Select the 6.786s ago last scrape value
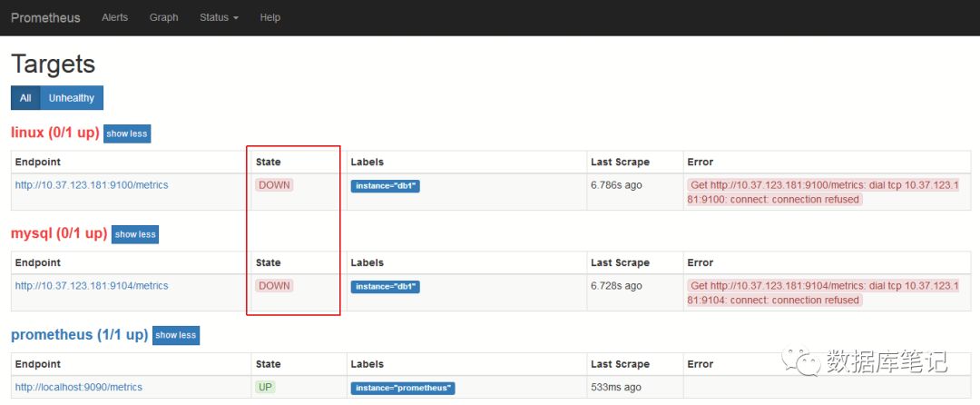 (x=616, y=185)
